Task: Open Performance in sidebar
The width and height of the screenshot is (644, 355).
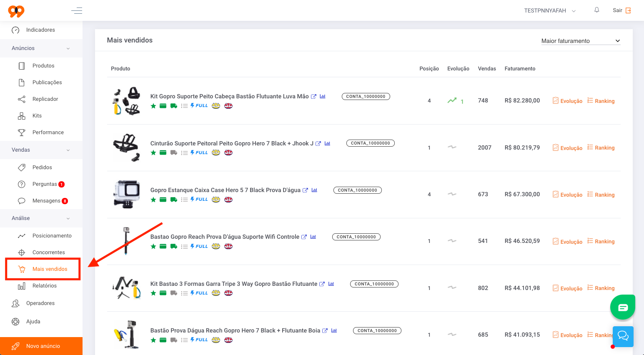Action: click(48, 132)
